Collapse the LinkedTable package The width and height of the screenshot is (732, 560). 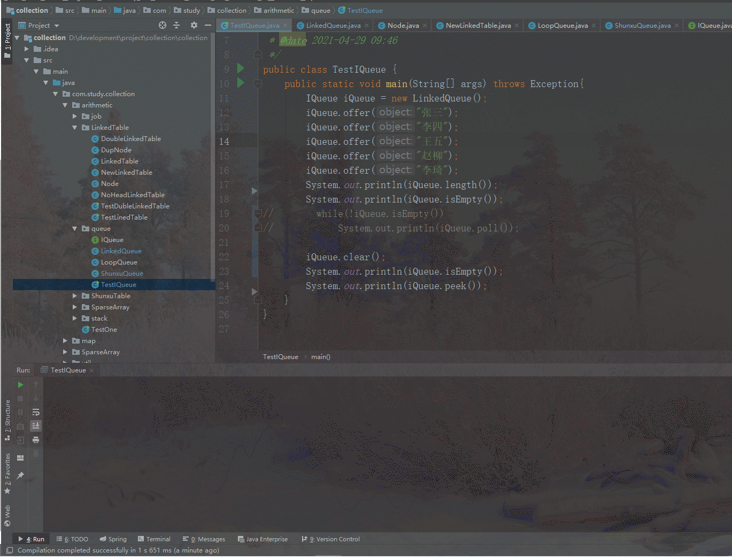[75, 128]
